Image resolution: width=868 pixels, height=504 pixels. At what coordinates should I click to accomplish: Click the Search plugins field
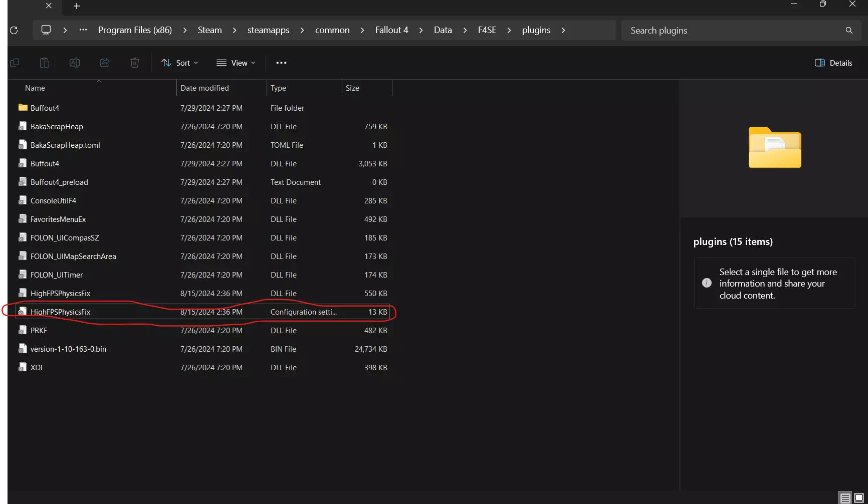point(734,31)
